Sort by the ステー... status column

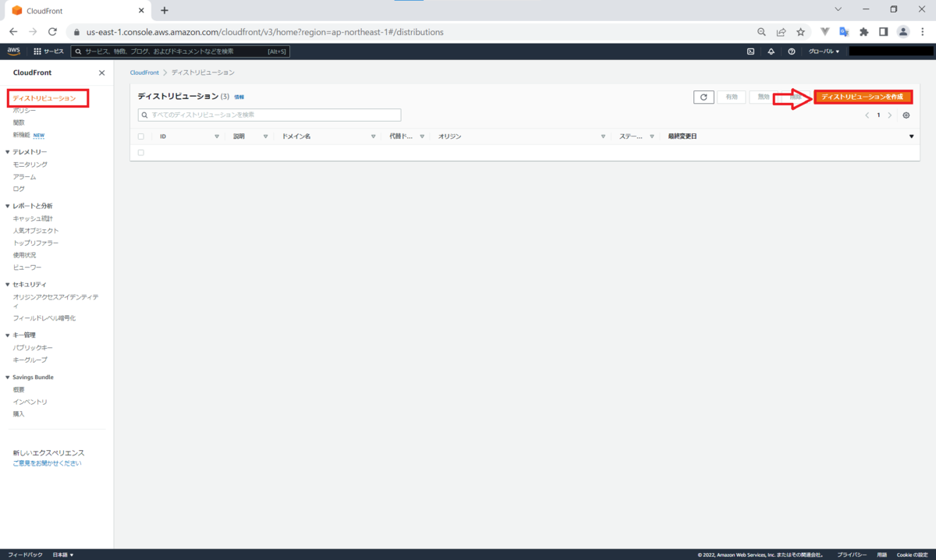coord(651,136)
